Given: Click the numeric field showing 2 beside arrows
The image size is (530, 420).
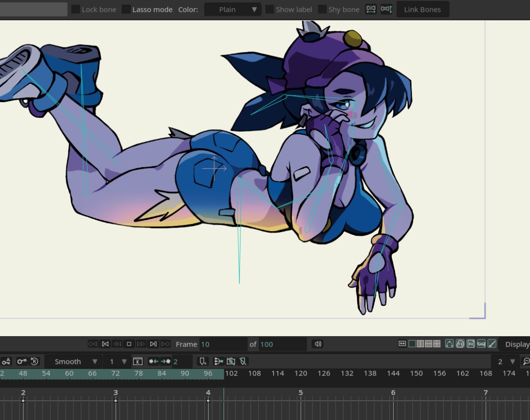Looking at the screenshot, I should tap(182, 361).
